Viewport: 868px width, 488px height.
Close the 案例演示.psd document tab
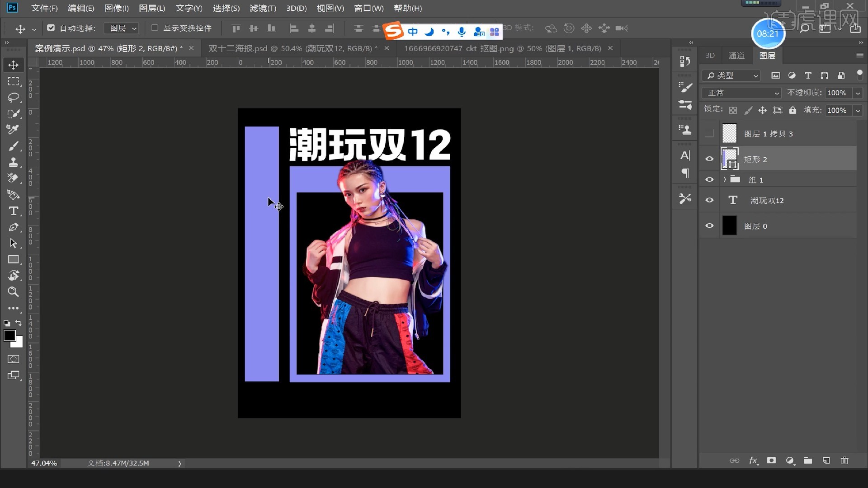(x=191, y=48)
